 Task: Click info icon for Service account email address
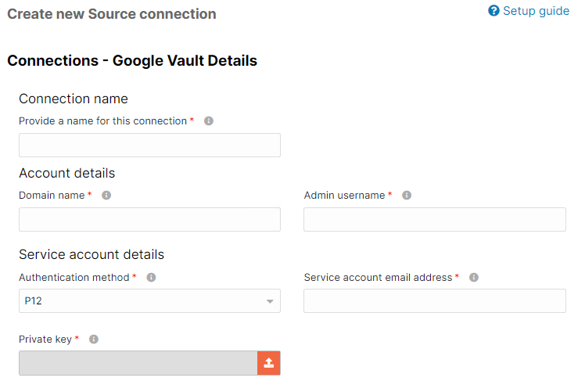click(x=474, y=277)
